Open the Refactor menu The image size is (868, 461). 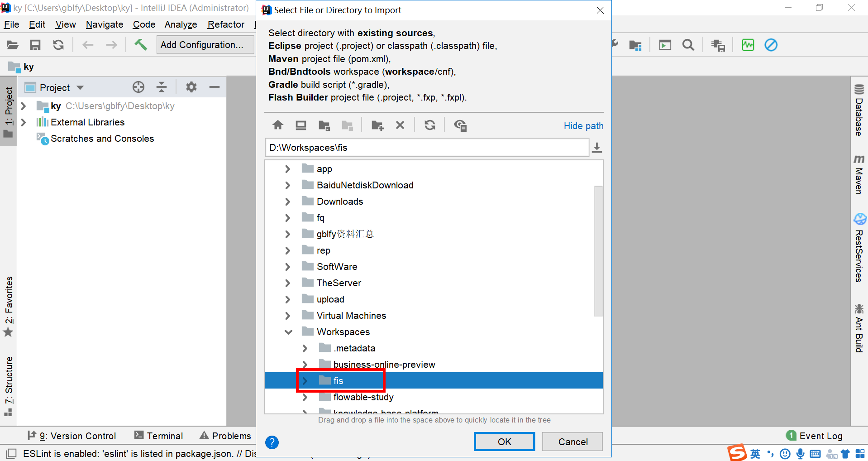coord(226,24)
